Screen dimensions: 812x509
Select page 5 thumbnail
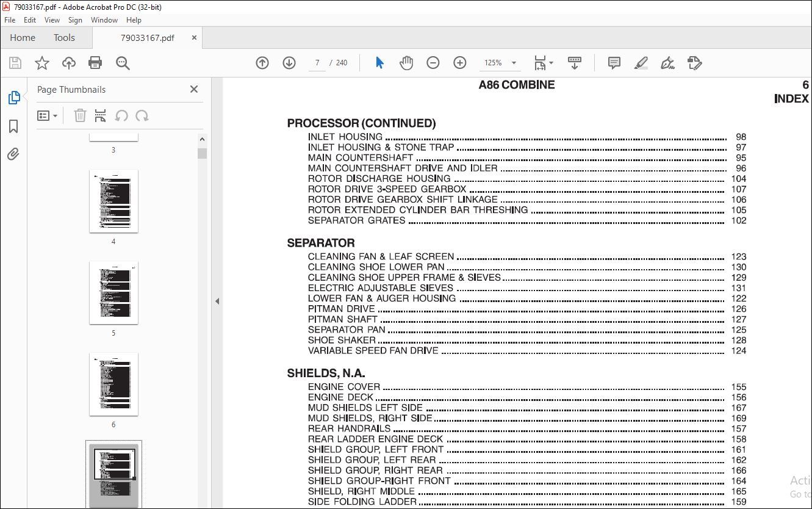pyautogui.click(x=113, y=292)
